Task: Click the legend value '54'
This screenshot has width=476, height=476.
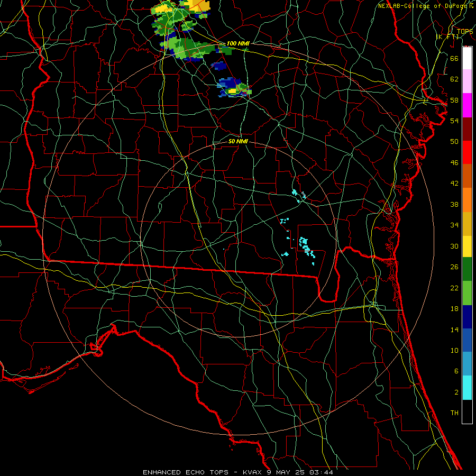Action: pos(454,121)
